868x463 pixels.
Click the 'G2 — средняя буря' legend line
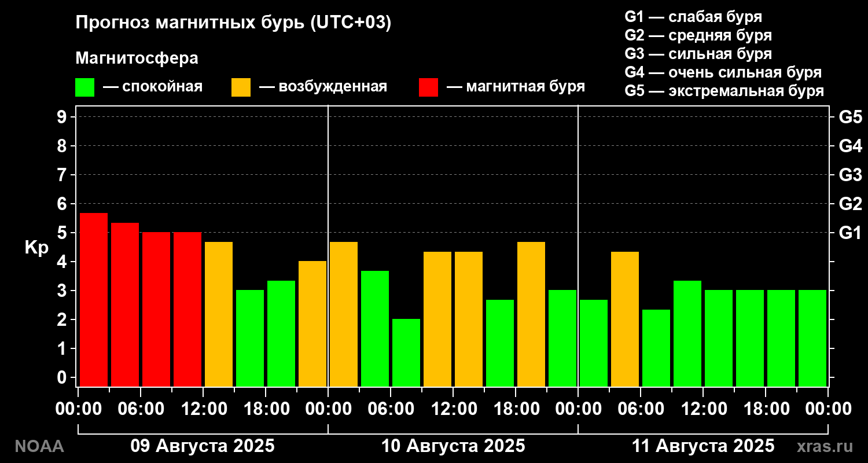coord(698,35)
